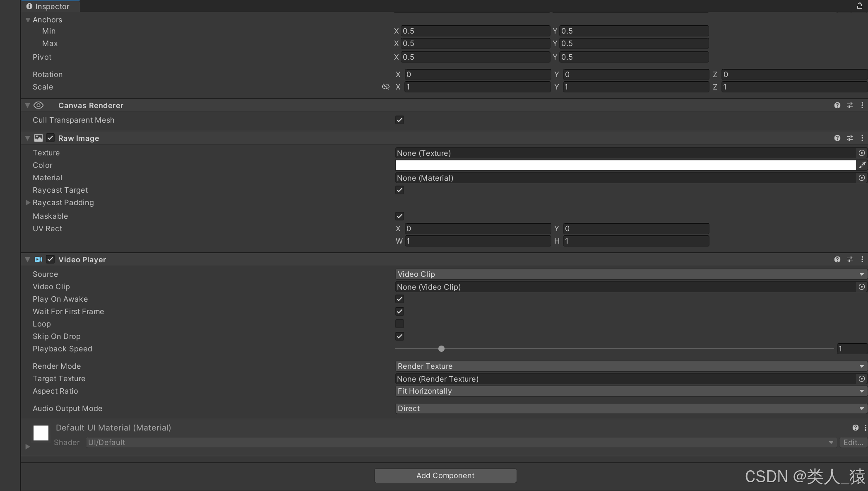Open Texture object picker circle
The height and width of the screenshot is (491, 868).
[x=861, y=153]
